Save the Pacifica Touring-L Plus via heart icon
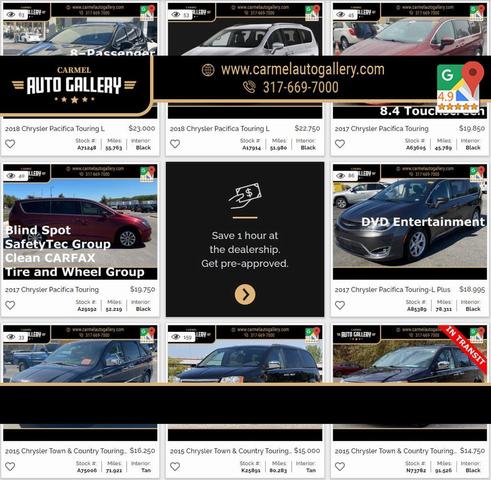Viewport: 491px width, 480px height. pos(340,305)
